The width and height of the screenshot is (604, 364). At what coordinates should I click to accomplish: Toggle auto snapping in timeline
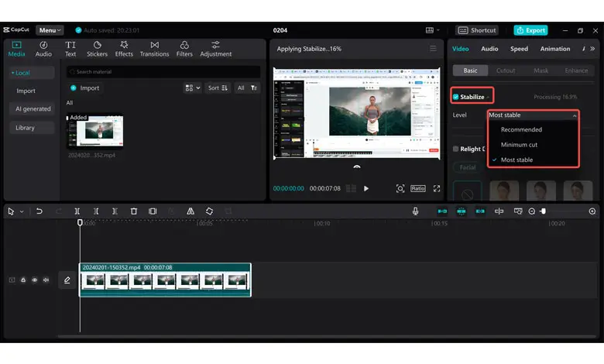(461, 211)
